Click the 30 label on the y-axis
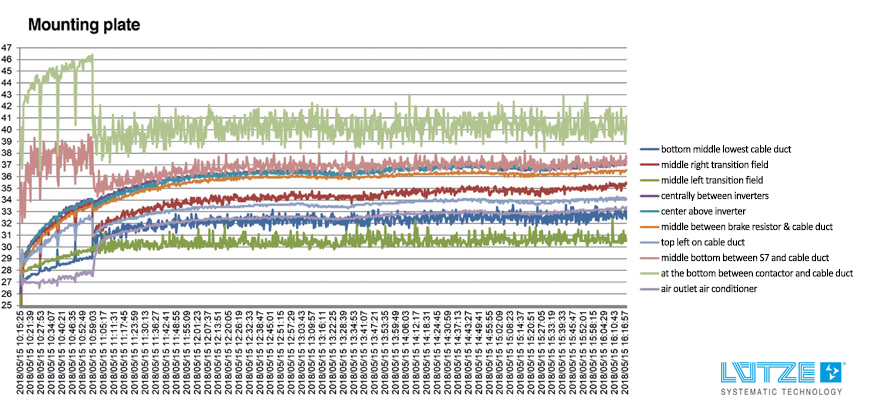The width and height of the screenshot is (890, 401). pyautogui.click(x=7, y=247)
